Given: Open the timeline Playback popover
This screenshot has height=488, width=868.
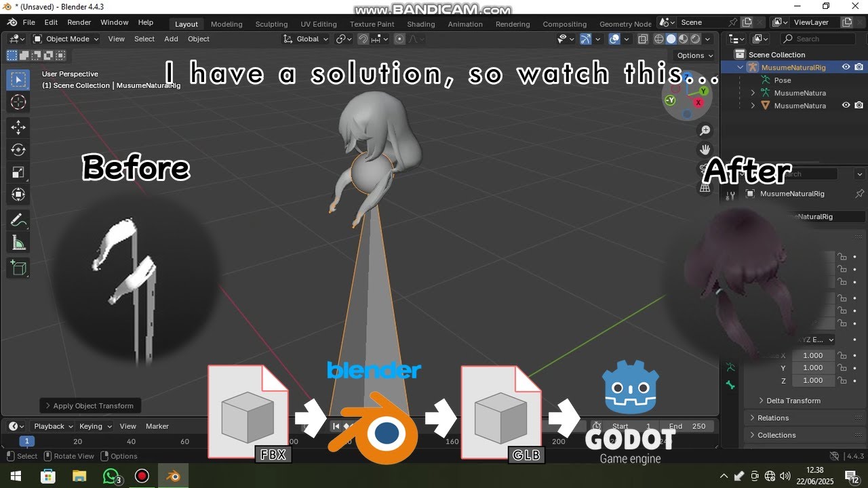Looking at the screenshot, I should (x=53, y=426).
